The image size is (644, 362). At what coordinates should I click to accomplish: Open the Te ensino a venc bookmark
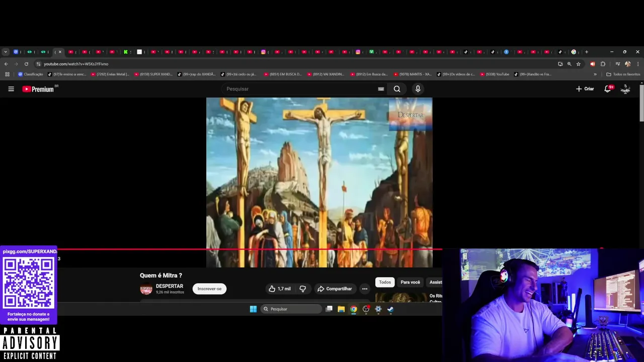tap(67, 74)
